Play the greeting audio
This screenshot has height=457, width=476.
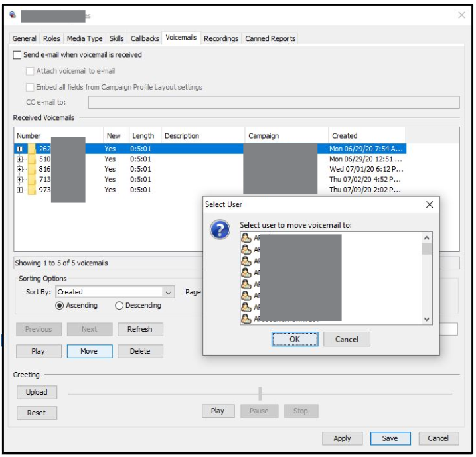click(218, 411)
